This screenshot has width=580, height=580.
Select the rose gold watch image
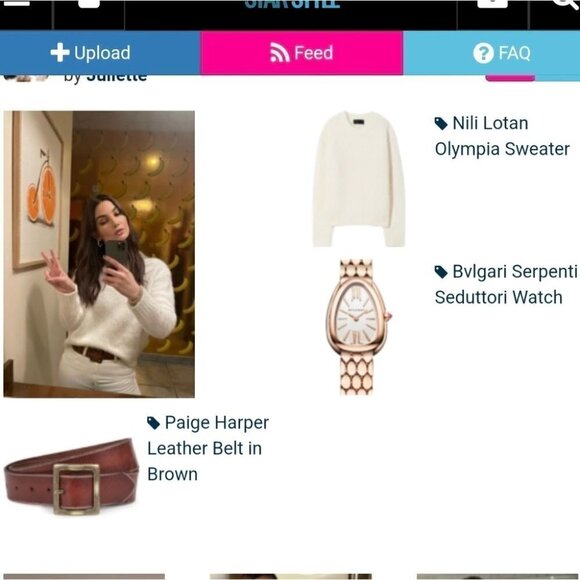pos(358,327)
